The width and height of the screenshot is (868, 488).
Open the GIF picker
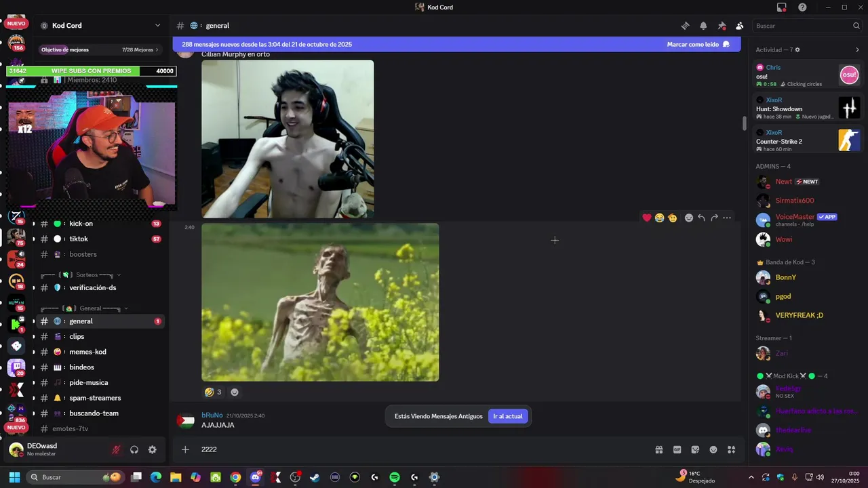pos(677,449)
